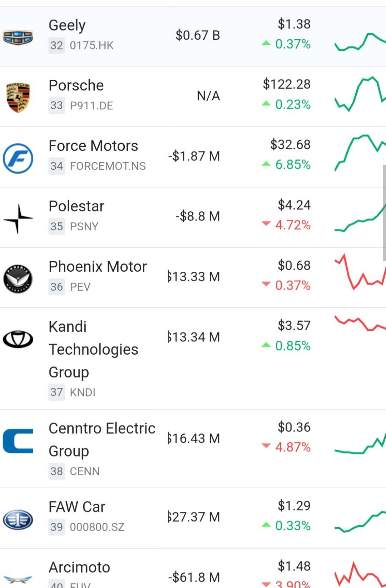
Task: Tap the Arcimoto wing logo
Action: pos(18,579)
